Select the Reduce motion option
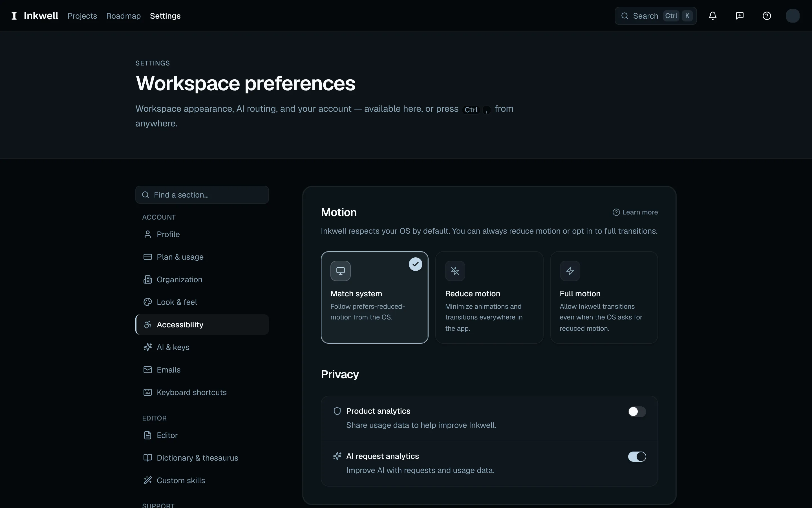 [x=489, y=297]
